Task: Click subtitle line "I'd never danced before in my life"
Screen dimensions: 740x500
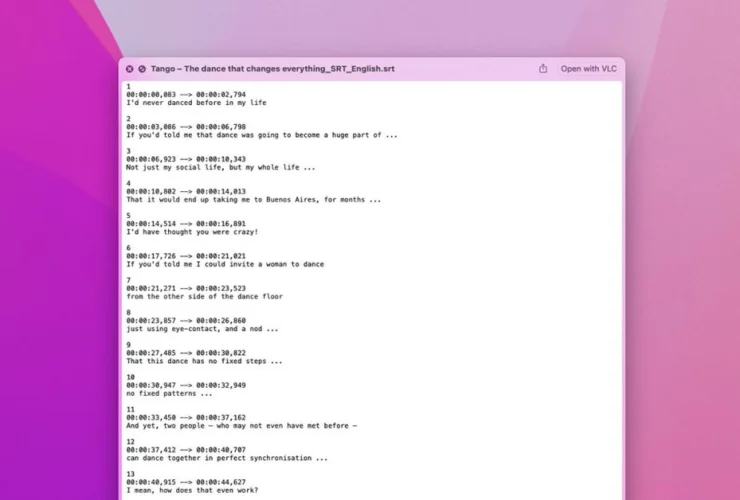Action: 196,102
